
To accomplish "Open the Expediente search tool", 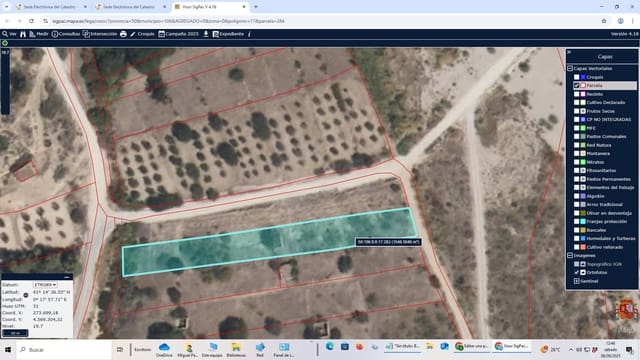I will point(228,34).
